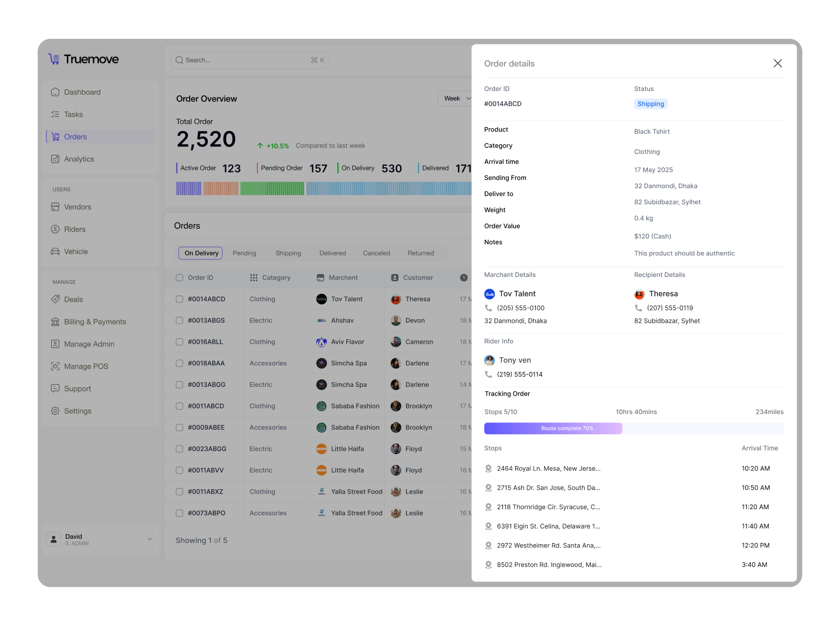Click the Riders icon in the sidebar
Image resolution: width=840 pixels, height=625 pixels.
pyautogui.click(x=55, y=229)
